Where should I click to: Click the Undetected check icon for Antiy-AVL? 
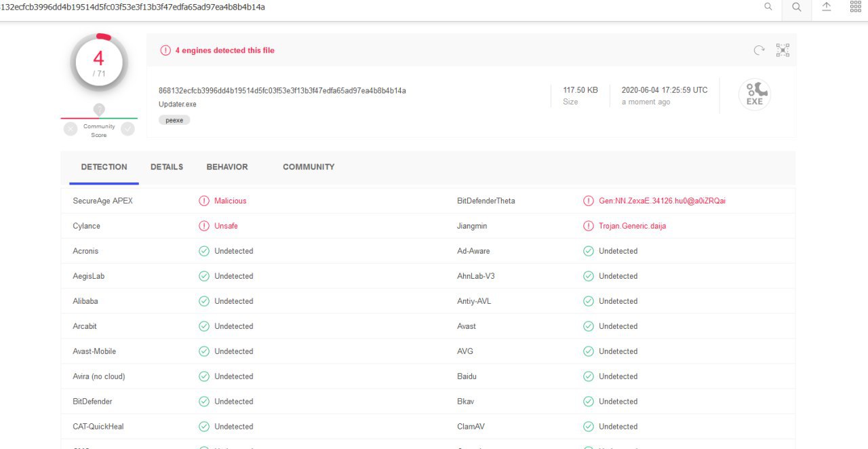(589, 301)
